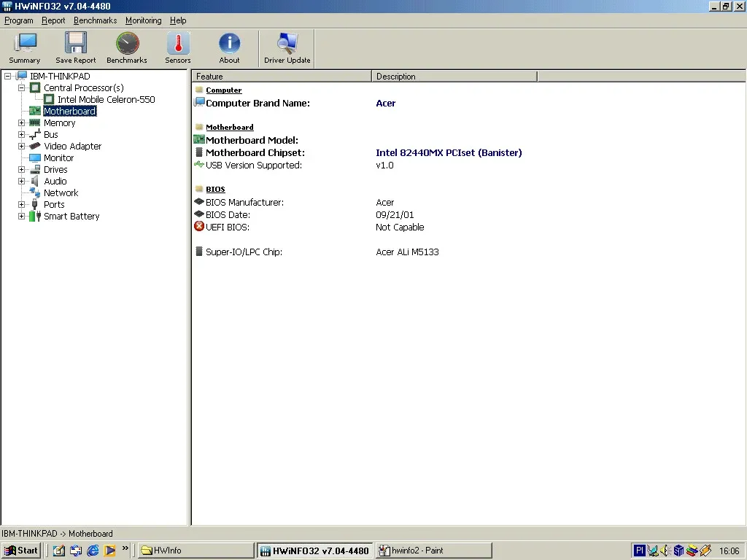Click the Smart Battery icon in tree
Image resolution: width=747 pixels, height=560 pixels.
coord(35,216)
